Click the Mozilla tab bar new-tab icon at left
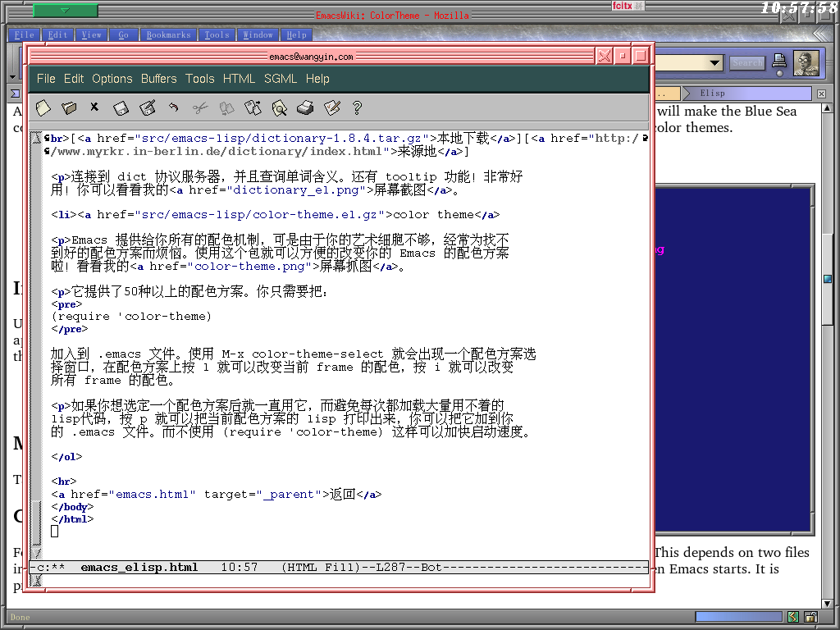 pyautogui.click(x=16, y=94)
